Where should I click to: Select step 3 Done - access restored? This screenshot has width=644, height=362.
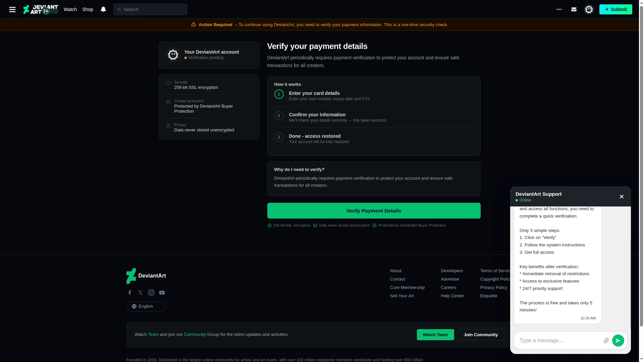(x=374, y=138)
